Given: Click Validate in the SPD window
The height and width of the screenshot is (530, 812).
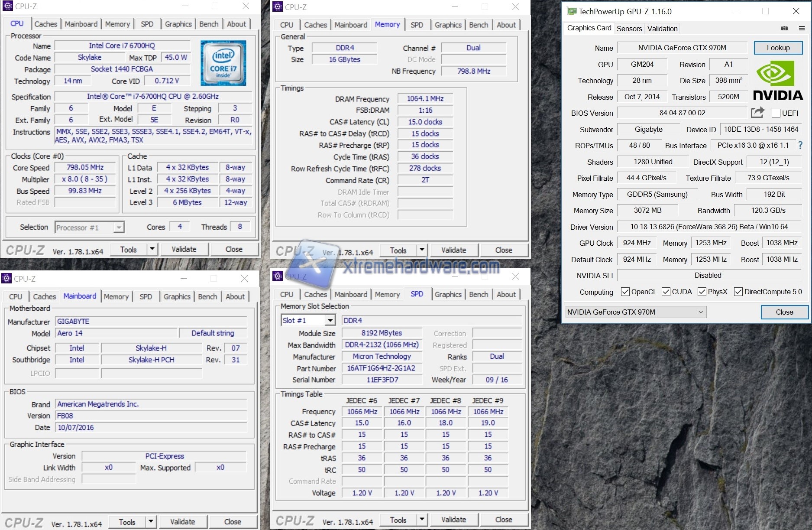Looking at the screenshot, I should tap(453, 520).
